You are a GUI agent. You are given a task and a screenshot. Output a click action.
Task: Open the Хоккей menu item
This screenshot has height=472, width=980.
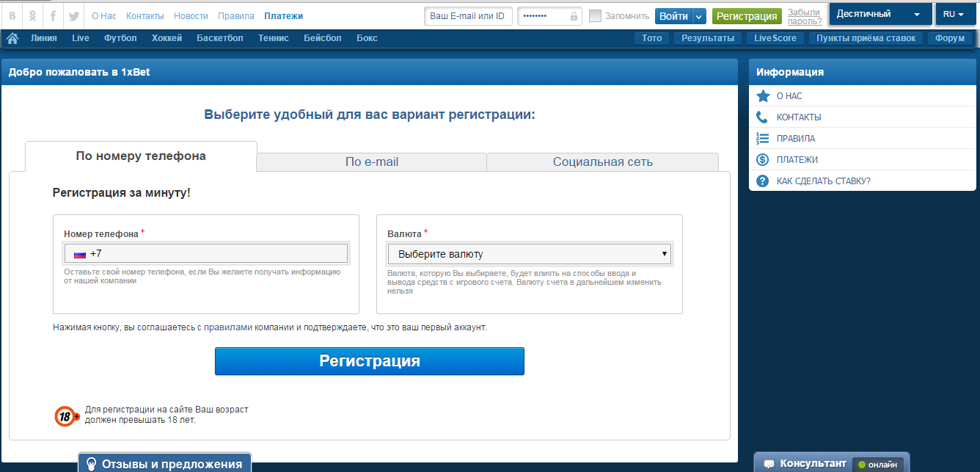[167, 38]
